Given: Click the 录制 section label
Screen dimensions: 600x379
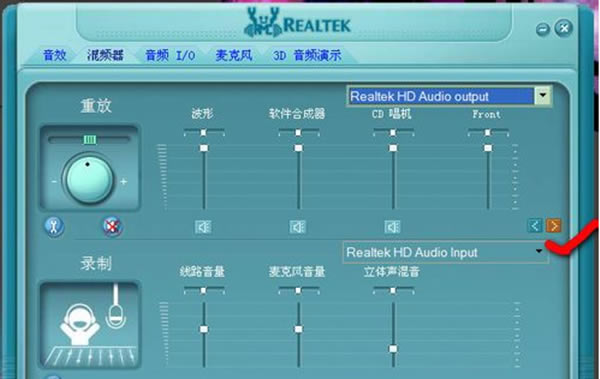Looking at the screenshot, I should click(x=96, y=263).
